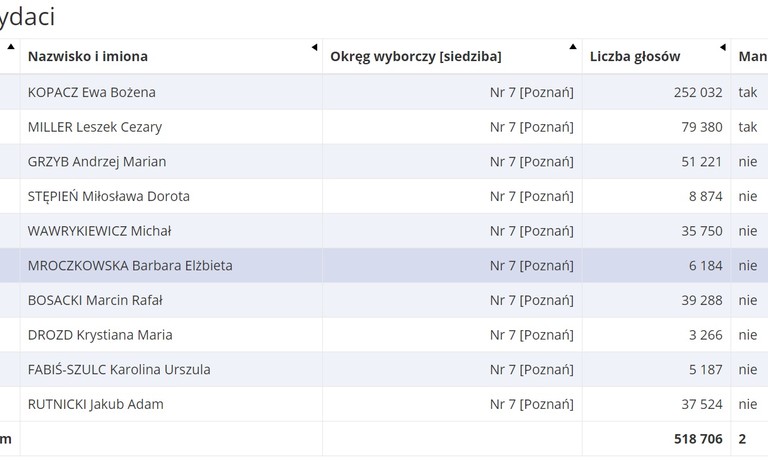Select candidate KOPACZ Ewa Bożena

(x=92, y=92)
